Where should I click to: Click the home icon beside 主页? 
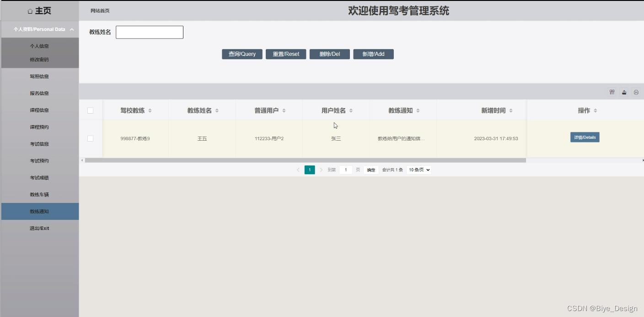(x=30, y=11)
